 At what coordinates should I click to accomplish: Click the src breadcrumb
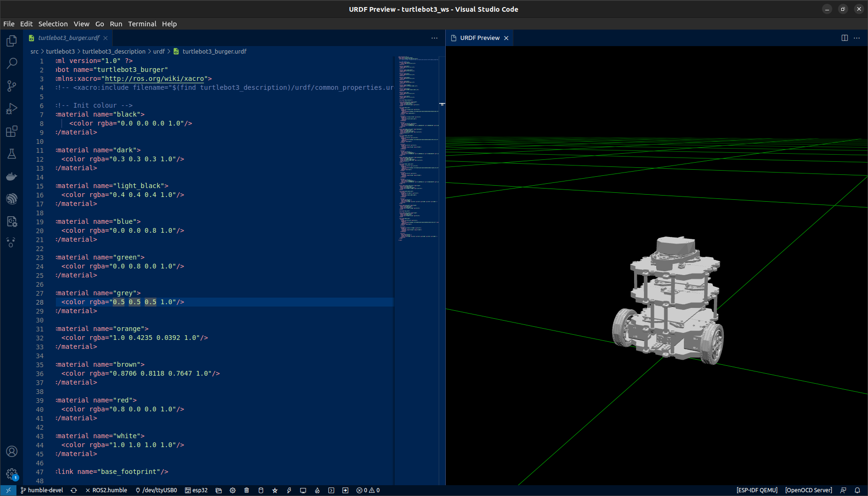point(34,51)
